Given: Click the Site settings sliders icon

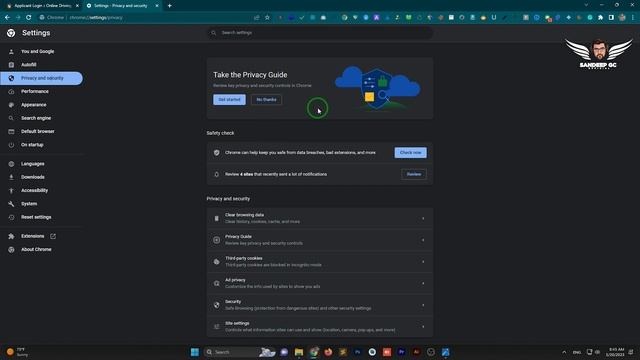Looking at the screenshot, I should pos(217,327).
